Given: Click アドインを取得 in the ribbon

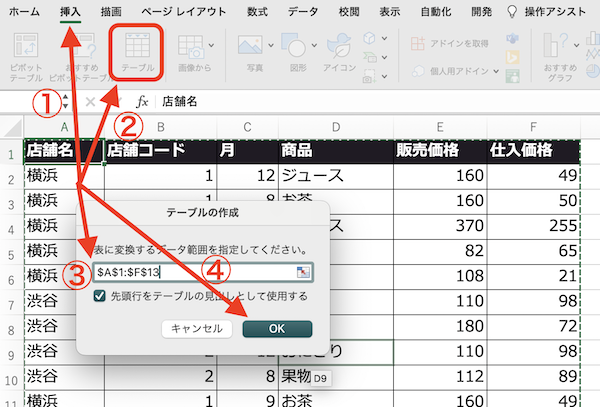Looking at the screenshot, I should click(450, 43).
